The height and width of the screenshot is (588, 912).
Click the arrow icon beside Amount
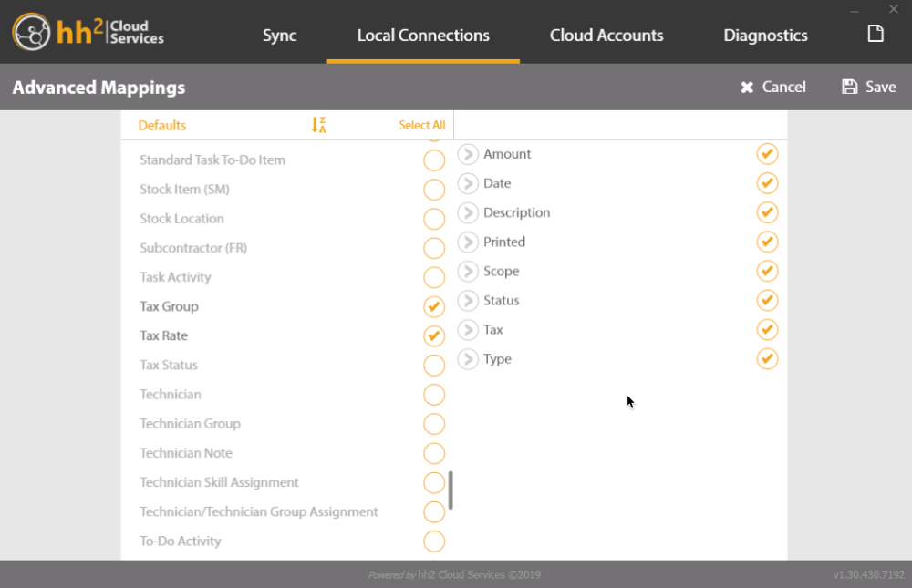point(468,154)
